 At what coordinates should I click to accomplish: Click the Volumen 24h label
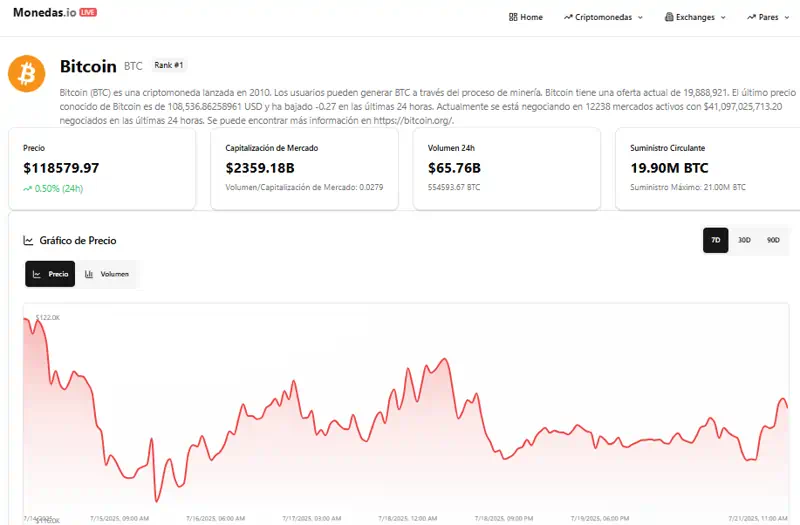click(x=451, y=148)
